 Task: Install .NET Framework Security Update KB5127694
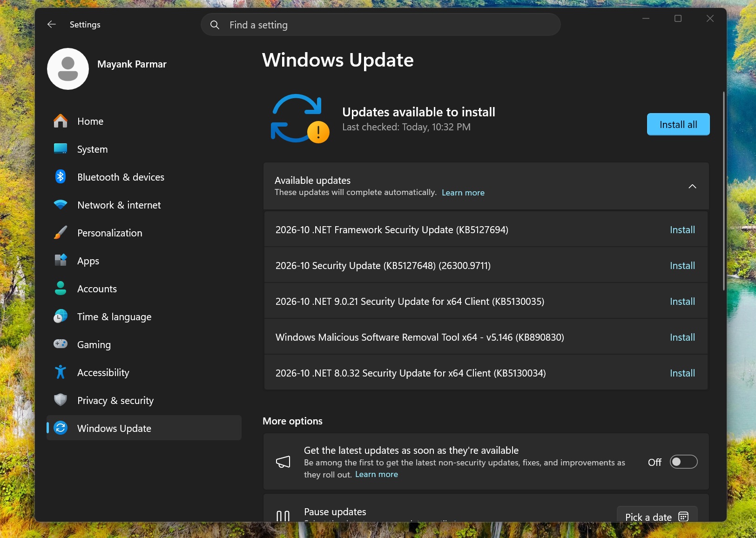click(x=682, y=229)
